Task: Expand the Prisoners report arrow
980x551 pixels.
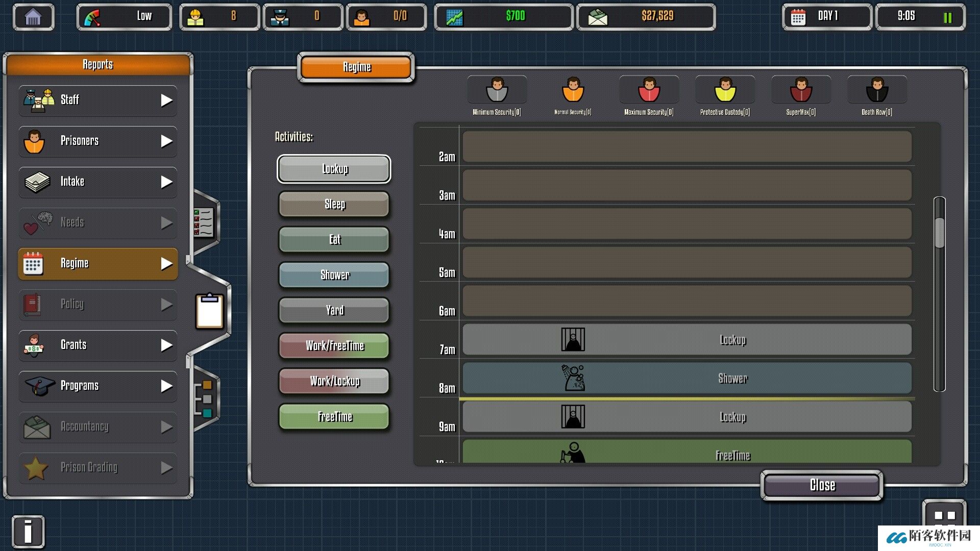Action: click(166, 141)
